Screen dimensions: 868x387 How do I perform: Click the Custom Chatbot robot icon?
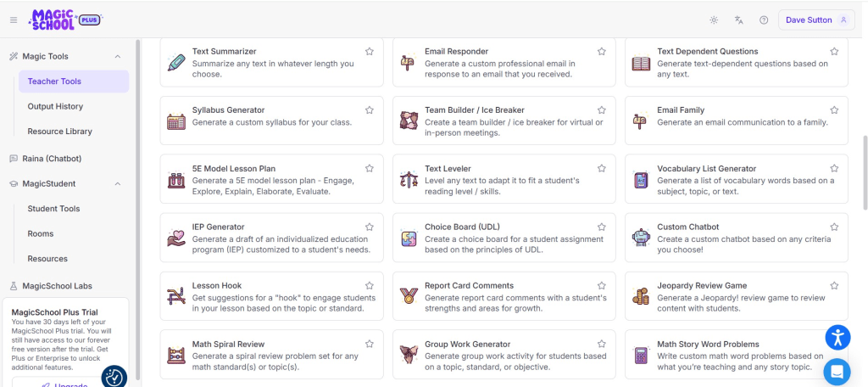pos(641,238)
